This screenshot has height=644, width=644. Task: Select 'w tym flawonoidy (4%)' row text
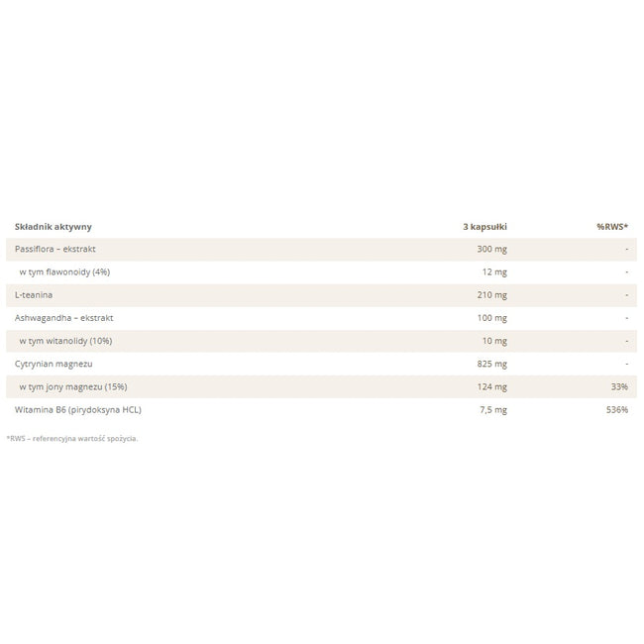(x=64, y=271)
